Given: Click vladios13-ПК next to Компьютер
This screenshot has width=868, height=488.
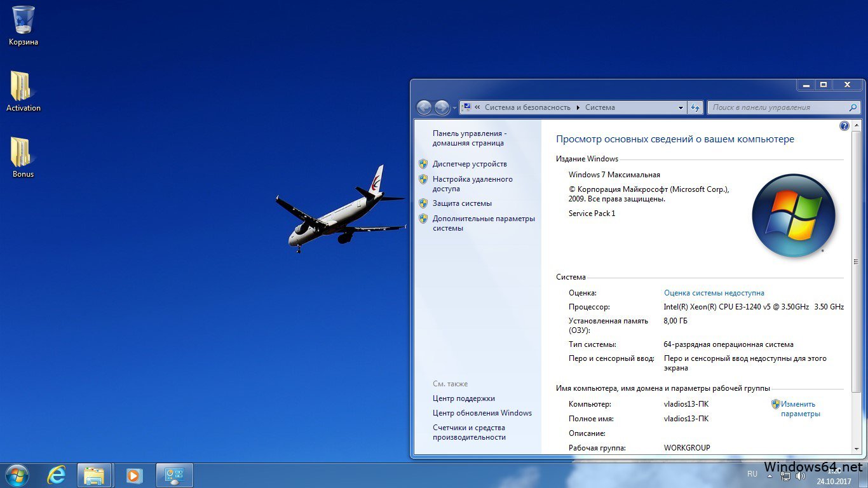Looking at the screenshot, I should (x=686, y=404).
